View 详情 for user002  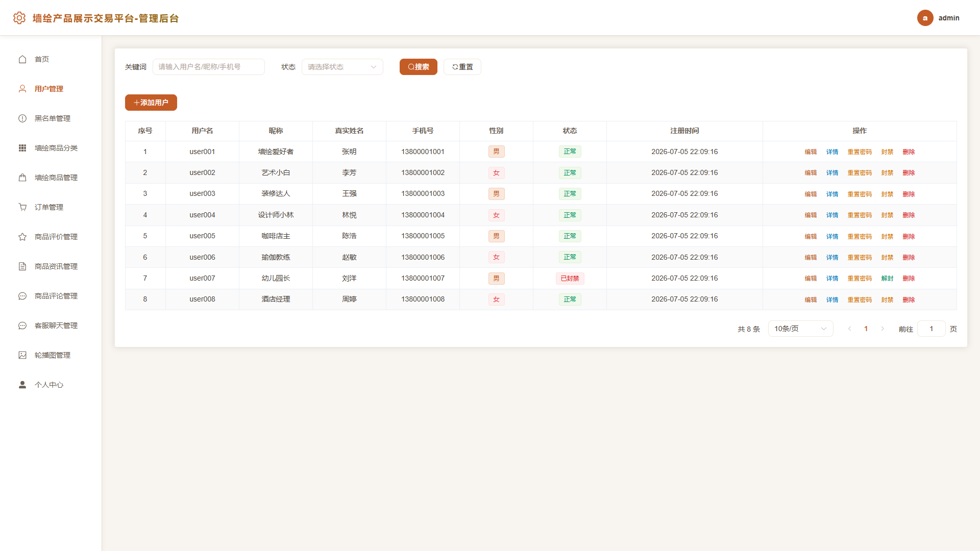click(832, 172)
